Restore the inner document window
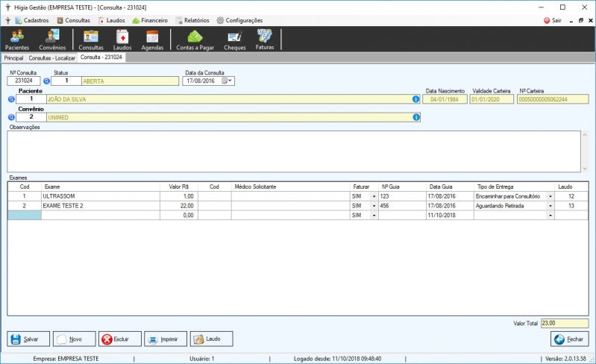 pos(581,21)
